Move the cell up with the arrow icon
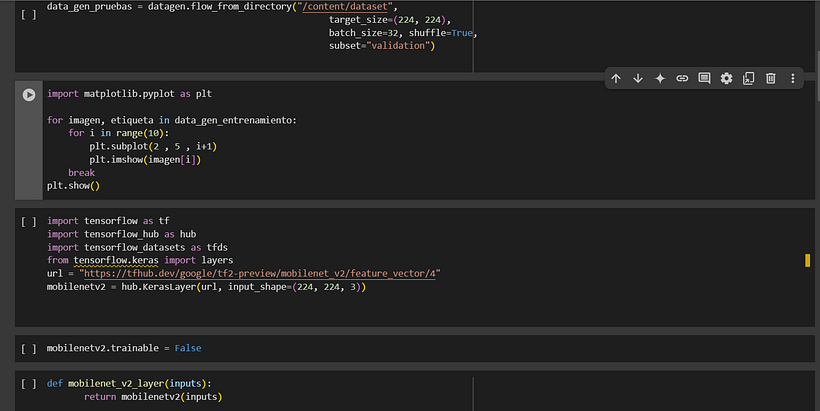820x411 pixels. point(616,78)
